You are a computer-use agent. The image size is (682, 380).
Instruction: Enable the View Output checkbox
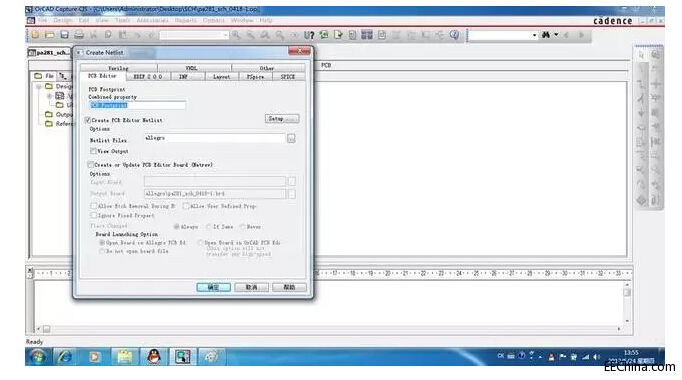[x=93, y=151]
